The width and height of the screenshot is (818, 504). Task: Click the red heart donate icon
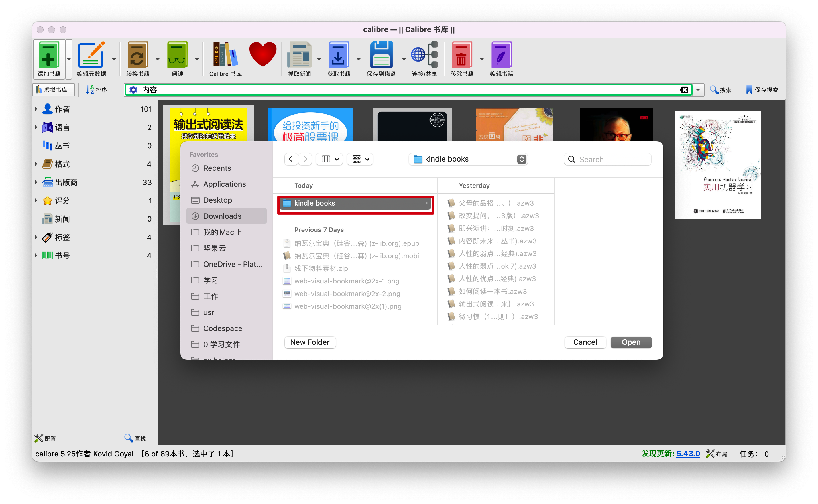pos(263,55)
